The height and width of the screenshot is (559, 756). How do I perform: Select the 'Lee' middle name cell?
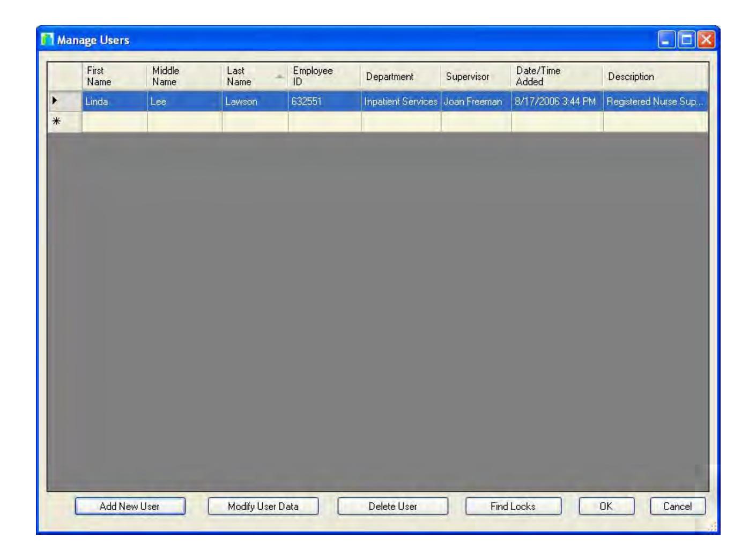pos(184,101)
